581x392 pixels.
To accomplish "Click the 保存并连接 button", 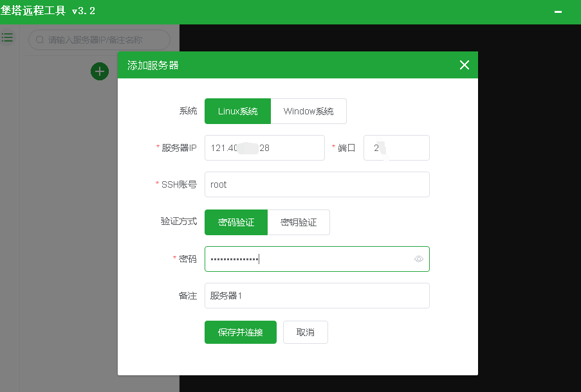I will click(240, 332).
